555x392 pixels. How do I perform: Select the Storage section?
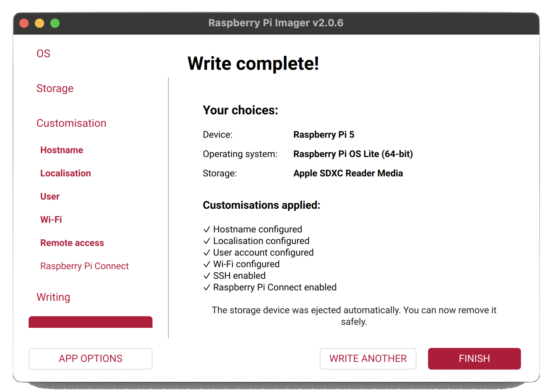[x=55, y=89]
